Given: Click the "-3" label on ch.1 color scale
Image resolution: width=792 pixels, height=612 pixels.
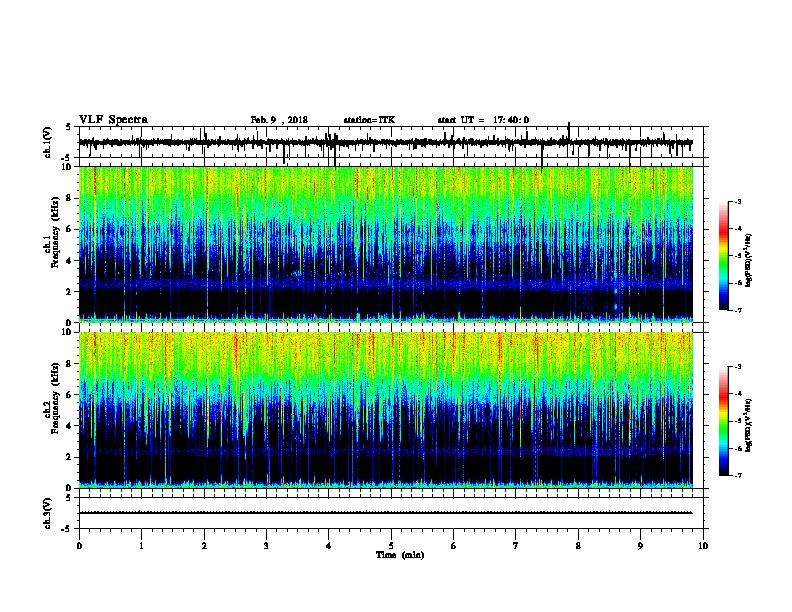Looking at the screenshot, I should 737,201.
